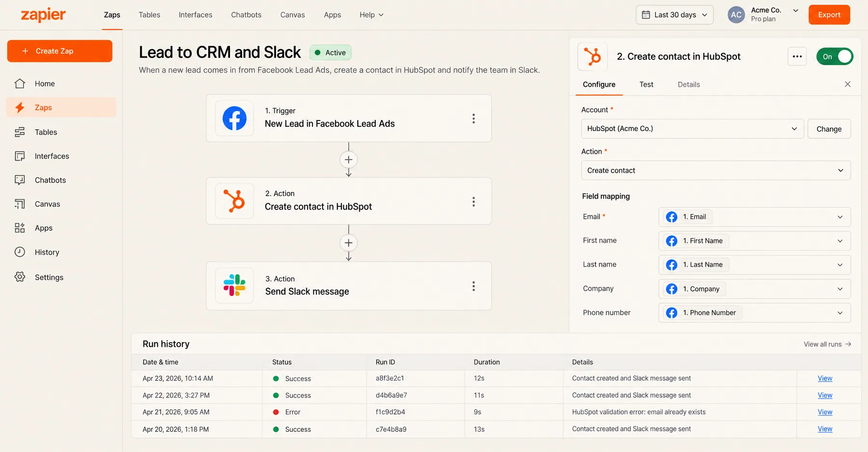The width and height of the screenshot is (868, 452).
Task: Select the Send Slack message step card
Action: point(349,286)
